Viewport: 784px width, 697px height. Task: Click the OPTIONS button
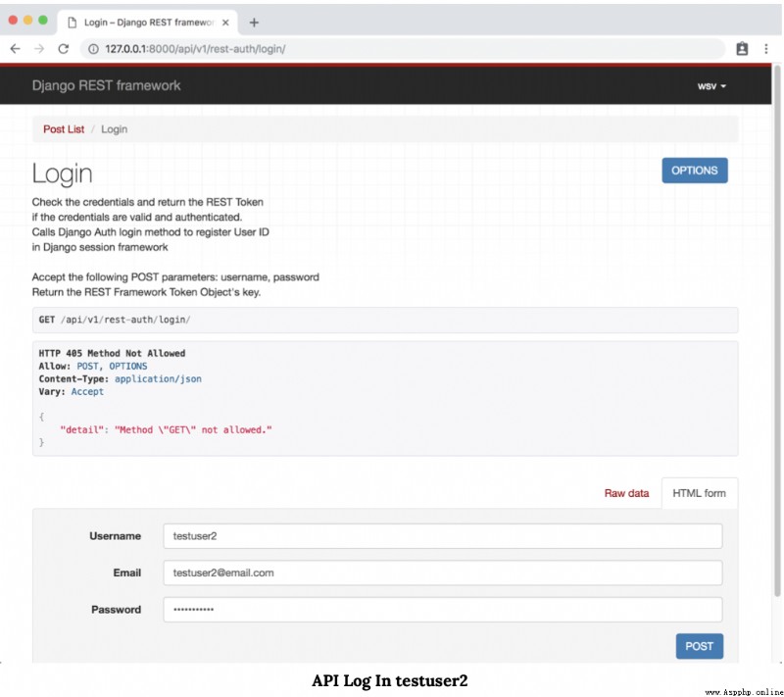point(695,171)
